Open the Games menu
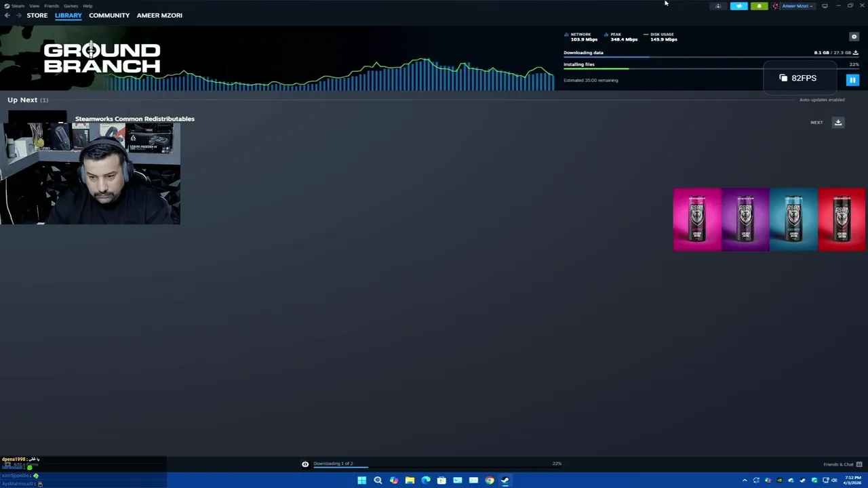Viewport: 868px width, 488px height. click(71, 5)
